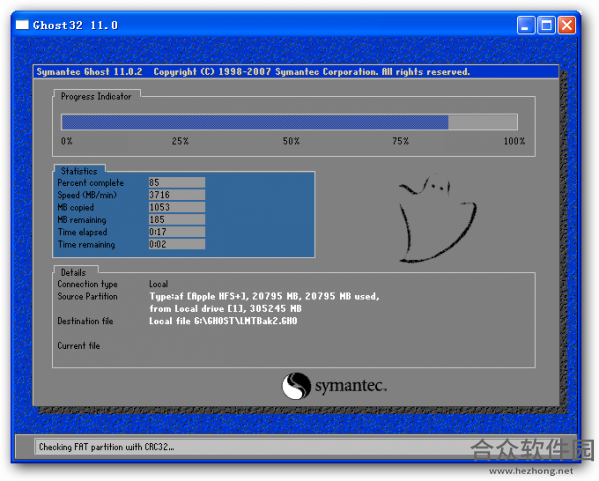Click the backup progress bar
Viewport: 599px width, 481px height.
289,122
